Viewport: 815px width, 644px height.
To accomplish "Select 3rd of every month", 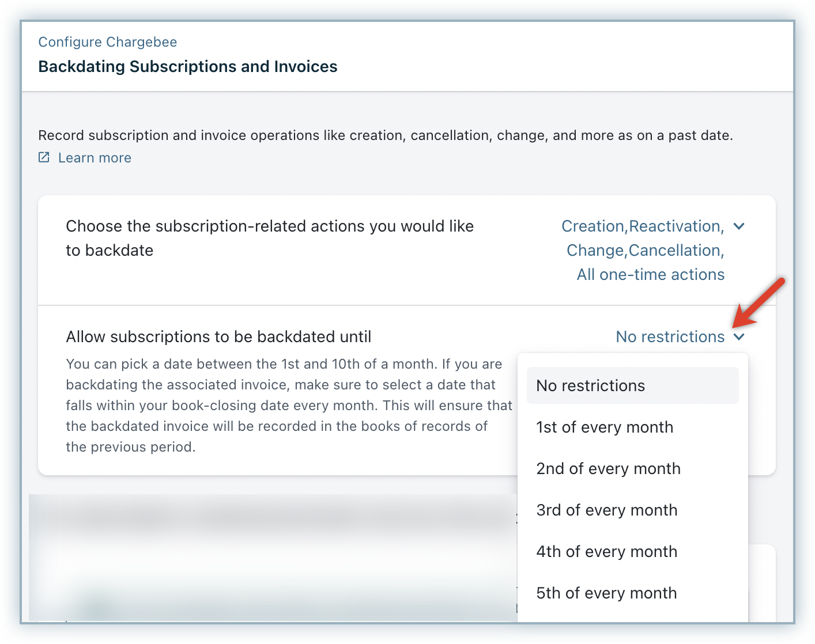I will click(606, 510).
